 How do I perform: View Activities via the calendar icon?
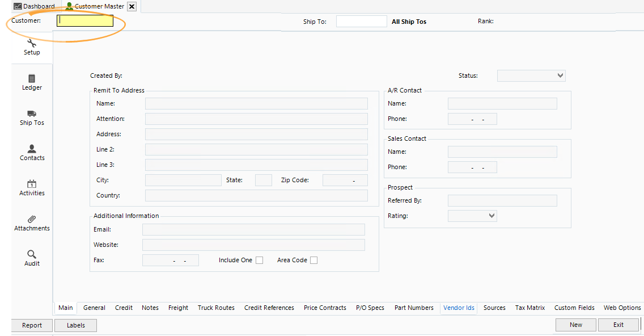pyautogui.click(x=31, y=184)
